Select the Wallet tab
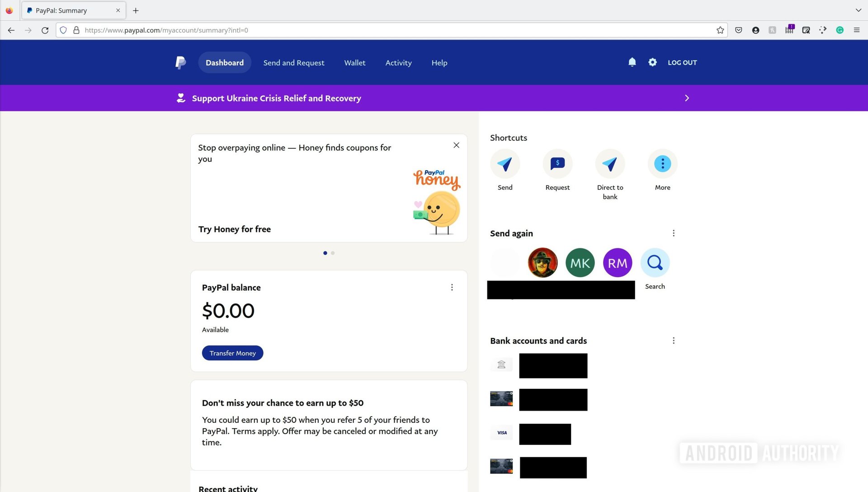This screenshot has width=868, height=492. point(355,62)
